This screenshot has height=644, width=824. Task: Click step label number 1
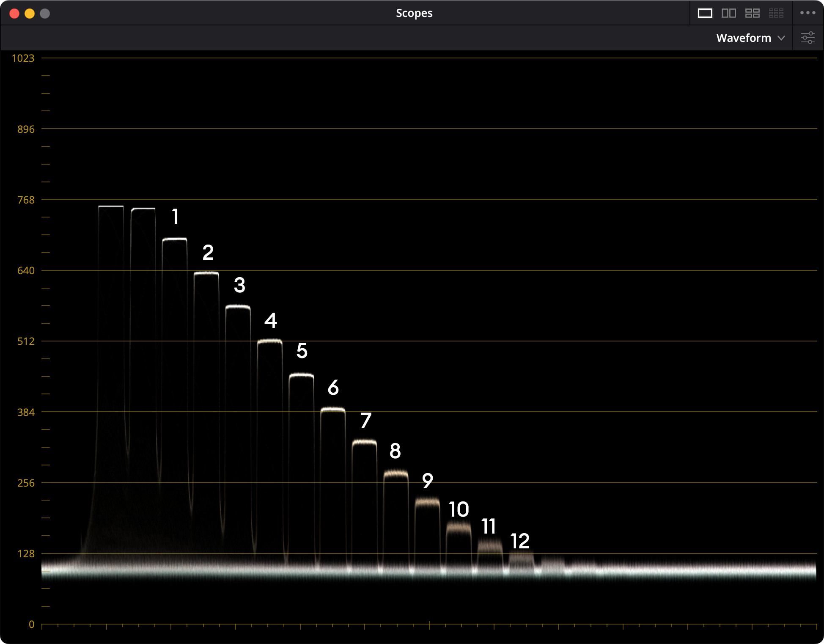[175, 217]
